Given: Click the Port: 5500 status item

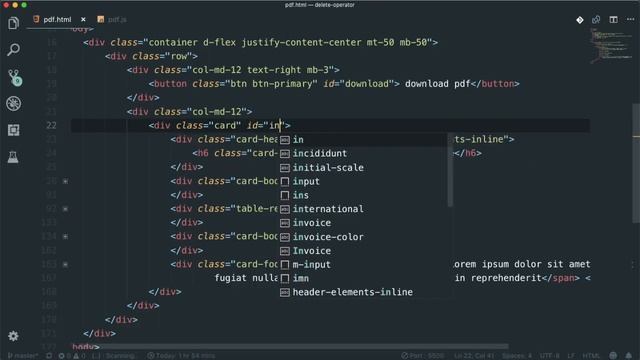Looking at the screenshot, I should 422,356.
